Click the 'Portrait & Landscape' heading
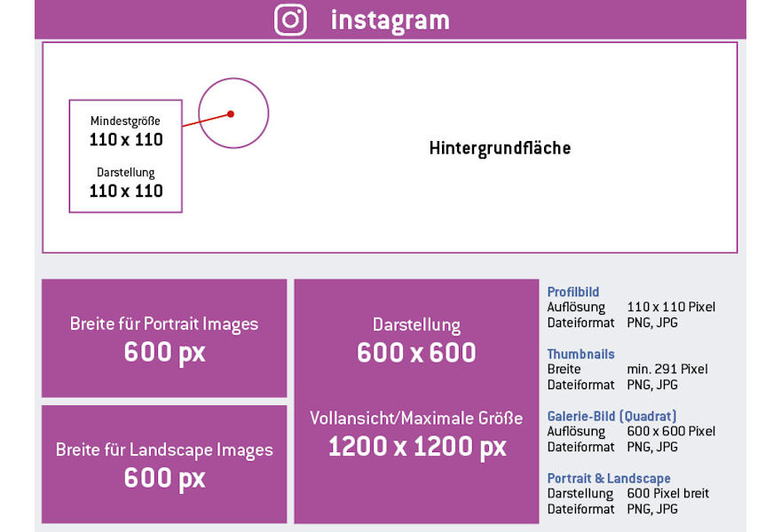The height and width of the screenshot is (532, 781). pyautogui.click(x=609, y=478)
